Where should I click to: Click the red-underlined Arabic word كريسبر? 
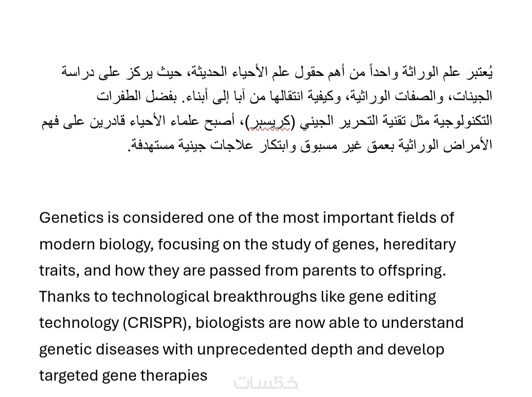(269, 122)
